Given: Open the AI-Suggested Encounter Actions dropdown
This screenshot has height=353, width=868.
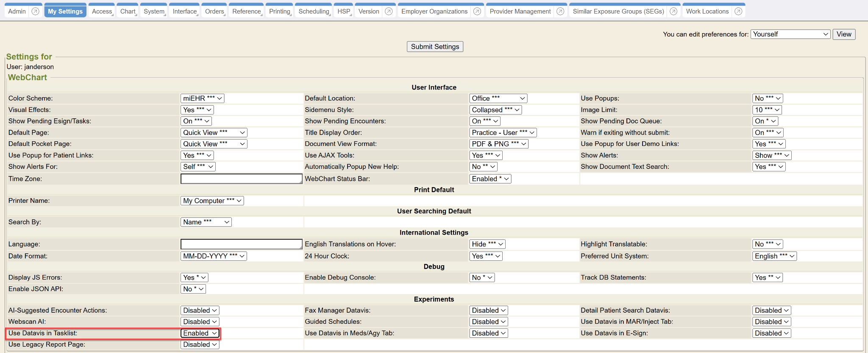Looking at the screenshot, I should tap(200, 311).
